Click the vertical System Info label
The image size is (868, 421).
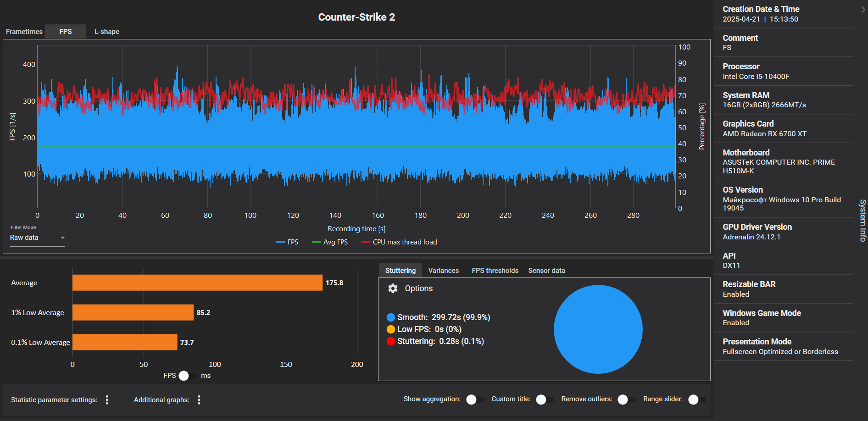[x=862, y=221]
